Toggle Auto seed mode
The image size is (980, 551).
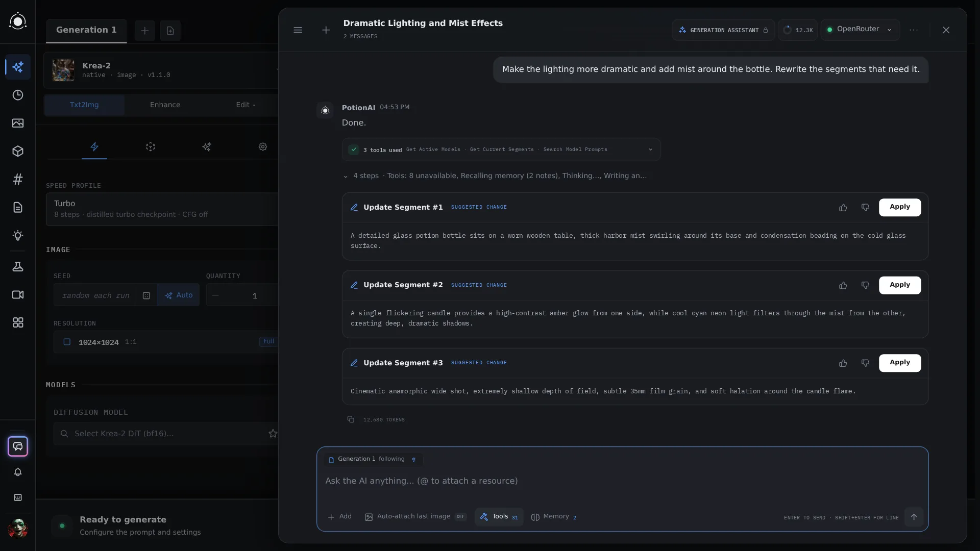tap(179, 295)
